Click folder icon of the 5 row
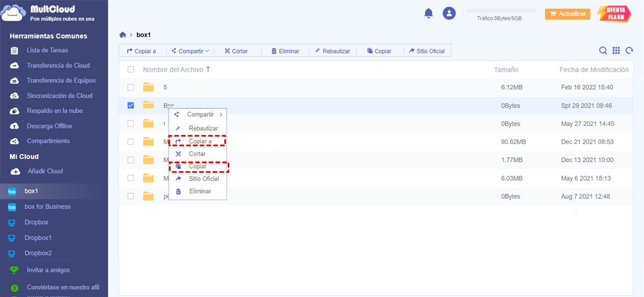644x297 pixels. click(148, 87)
